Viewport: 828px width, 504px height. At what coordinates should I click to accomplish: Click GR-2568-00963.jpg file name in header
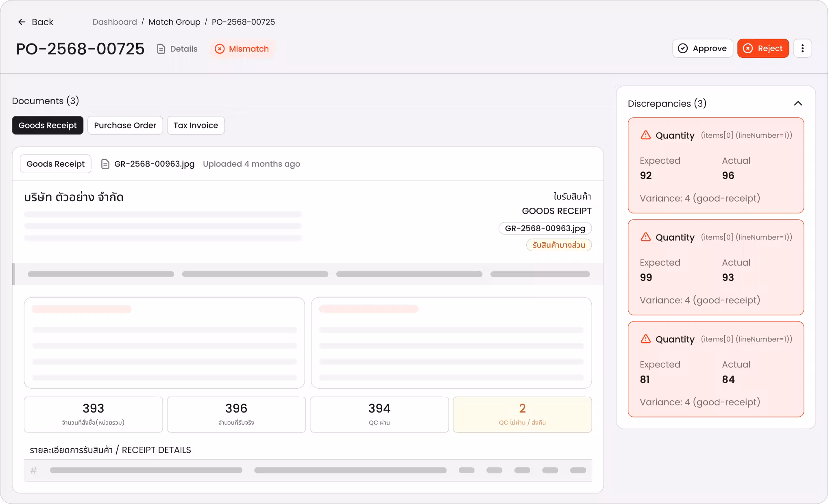coord(154,164)
